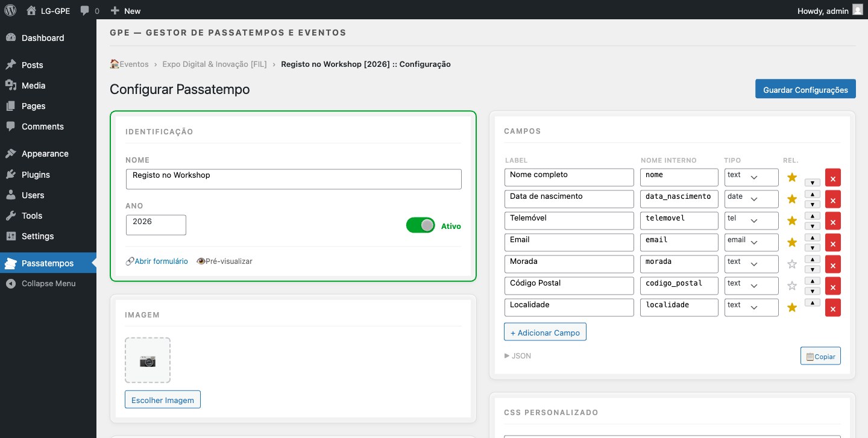Click the Ano input with 2026

156,225
